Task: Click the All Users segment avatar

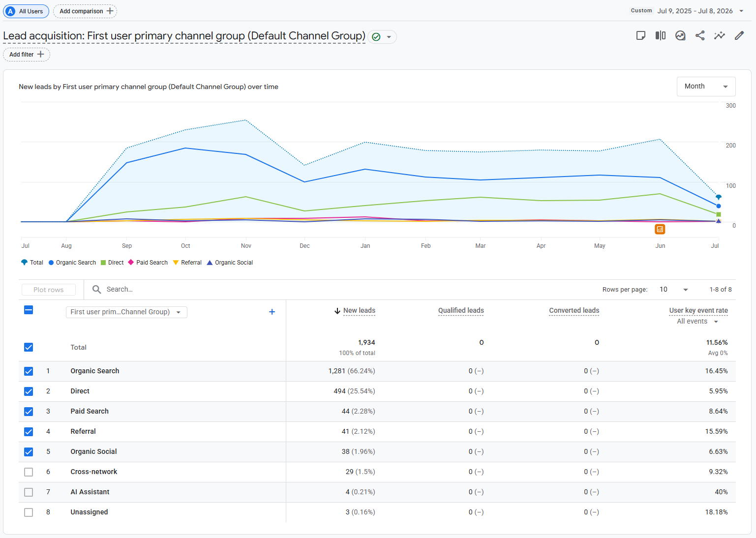Action: pos(11,11)
